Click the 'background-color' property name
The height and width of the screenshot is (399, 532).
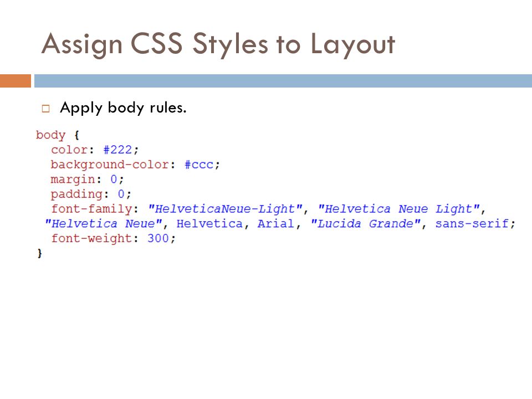coord(110,165)
